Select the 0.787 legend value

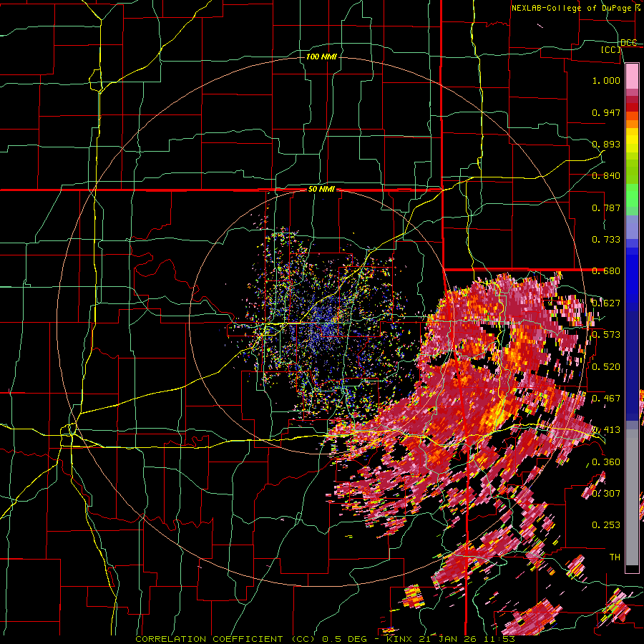point(606,208)
